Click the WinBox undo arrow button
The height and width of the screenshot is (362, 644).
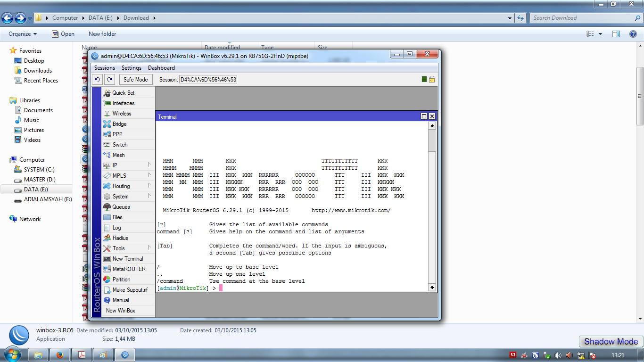pyautogui.click(x=98, y=80)
